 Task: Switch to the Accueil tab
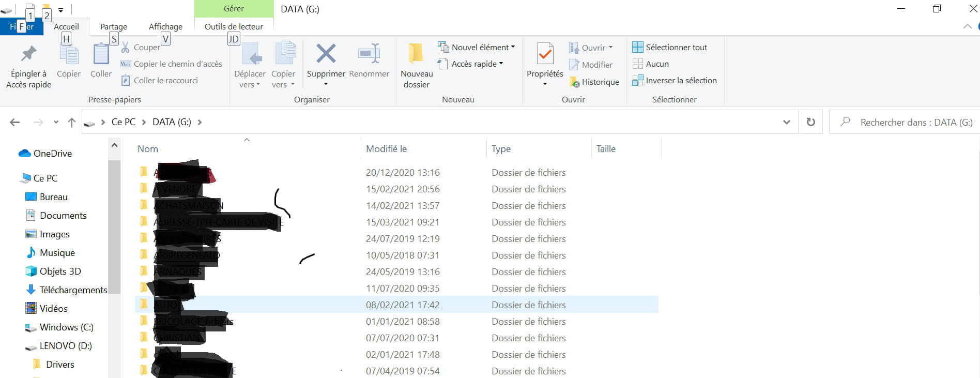[66, 26]
